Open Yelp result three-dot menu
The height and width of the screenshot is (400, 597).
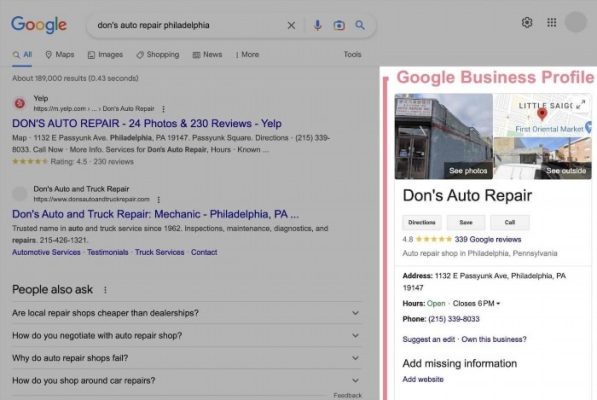(x=163, y=109)
